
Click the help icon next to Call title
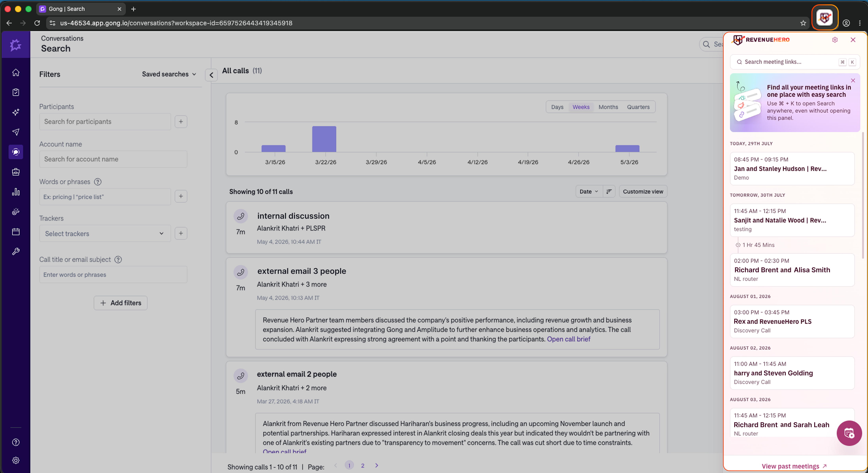click(118, 260)
